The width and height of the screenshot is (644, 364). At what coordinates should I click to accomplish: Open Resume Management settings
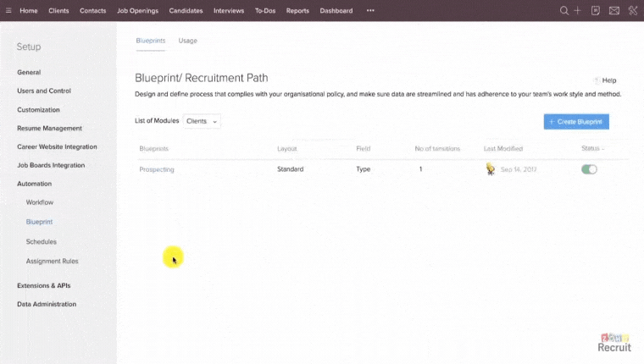(x=49, y=128)
